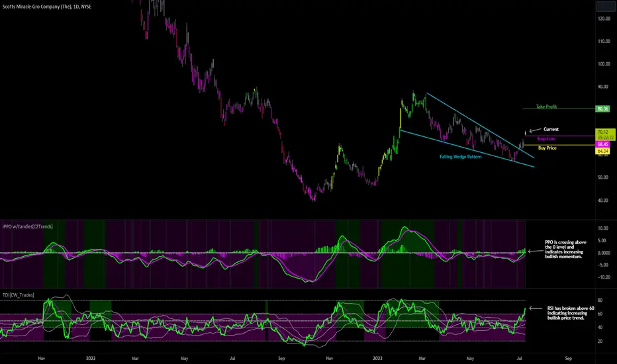Select the 'Take Profit' text label
This screenshot has width=617, height=364.
pyautogui.click(x=546, y=107)
